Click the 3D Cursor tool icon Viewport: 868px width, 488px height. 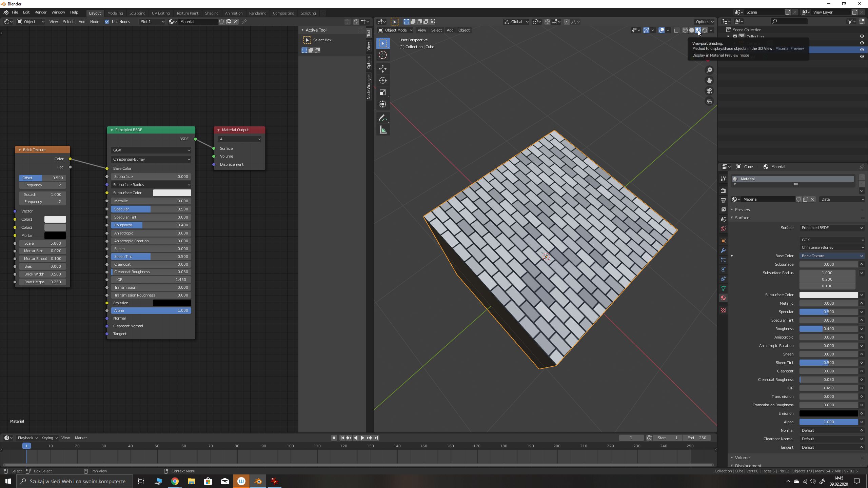[x=383, y=55]
